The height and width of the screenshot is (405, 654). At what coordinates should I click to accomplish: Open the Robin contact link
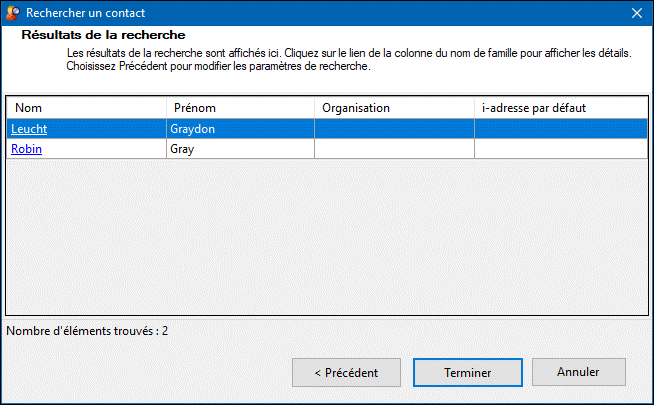(x=26, y=149)
